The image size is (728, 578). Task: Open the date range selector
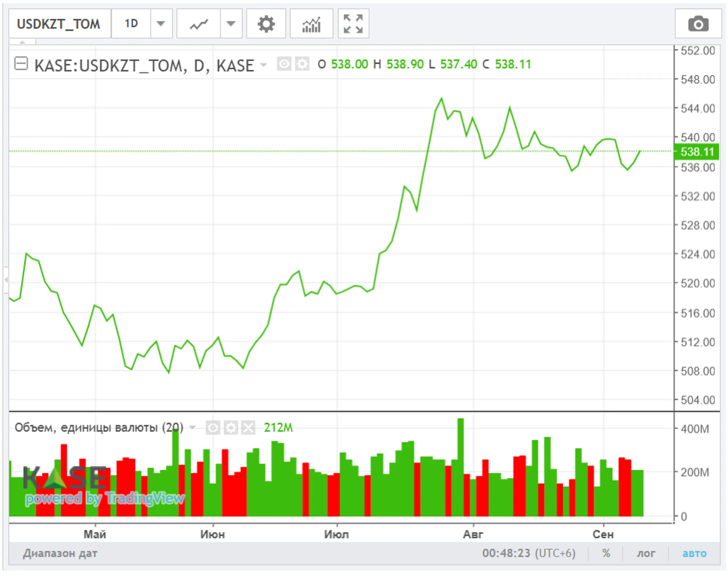(60, 553)
